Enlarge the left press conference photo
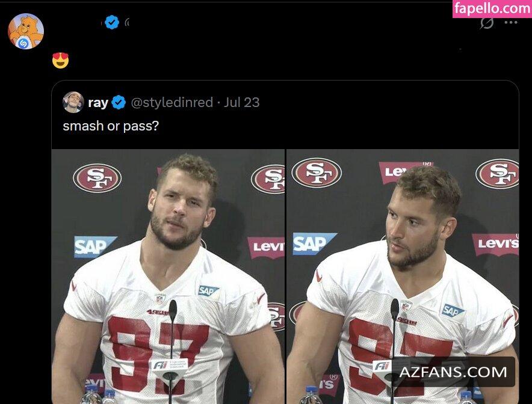 [168, 277]
